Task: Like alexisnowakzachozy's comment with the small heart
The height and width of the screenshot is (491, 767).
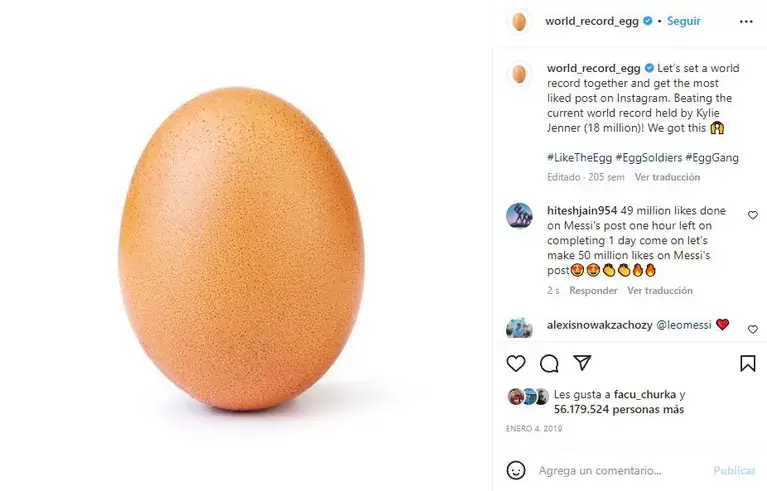Action: point(753,330)
